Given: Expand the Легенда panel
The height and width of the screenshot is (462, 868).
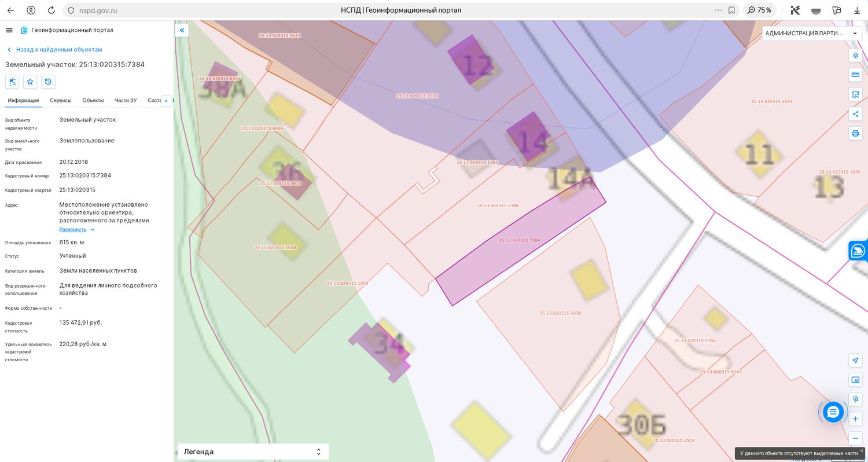Looking at the screenshot, I should point(253,452).
